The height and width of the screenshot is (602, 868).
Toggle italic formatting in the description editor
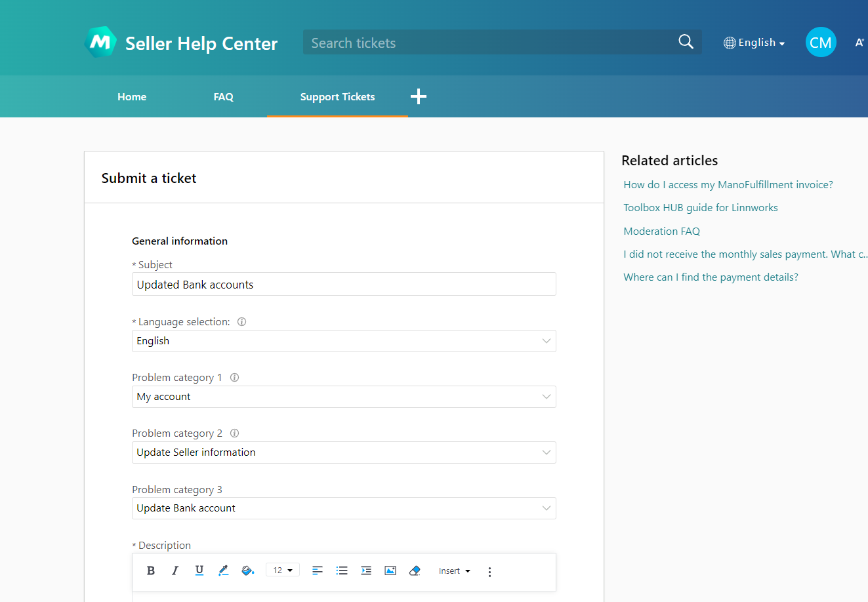click(175, 571)
